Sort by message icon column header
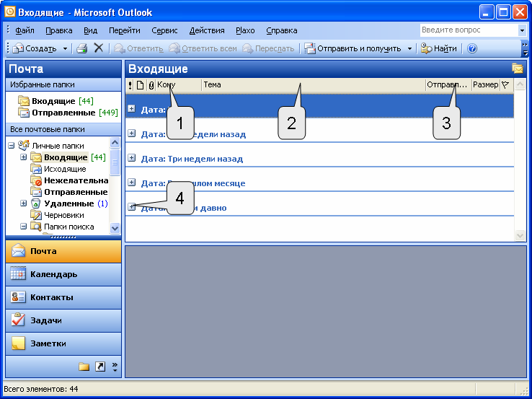Viewport: 532px width, 399px height. pos(140,85)
